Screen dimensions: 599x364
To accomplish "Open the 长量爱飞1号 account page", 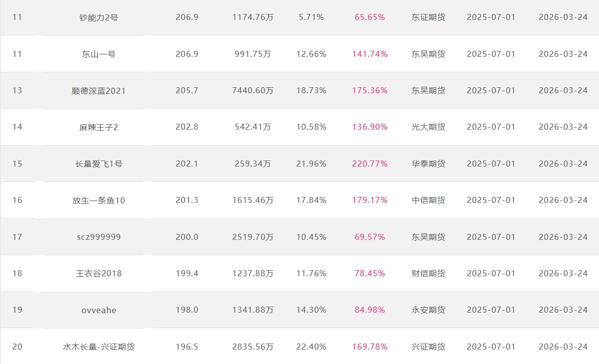I will (98, 164).
